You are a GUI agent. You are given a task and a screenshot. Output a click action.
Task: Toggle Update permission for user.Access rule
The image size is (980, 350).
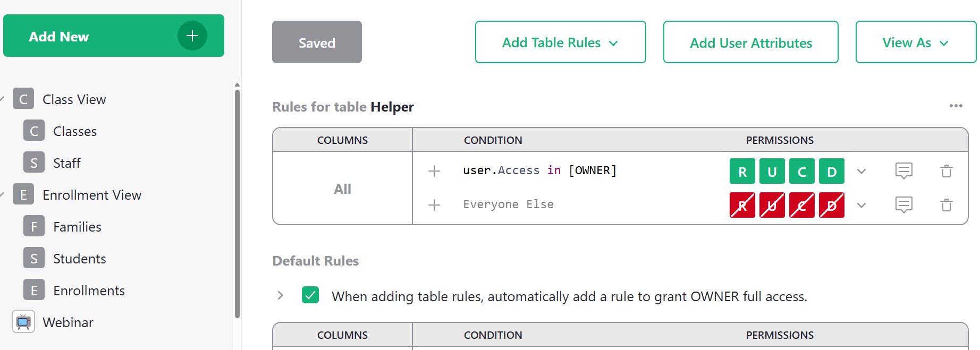tap(772, 171)
